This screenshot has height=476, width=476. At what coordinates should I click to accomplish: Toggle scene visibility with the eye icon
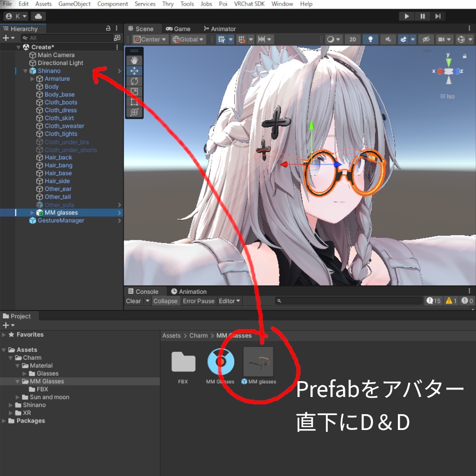coord(426,39)
